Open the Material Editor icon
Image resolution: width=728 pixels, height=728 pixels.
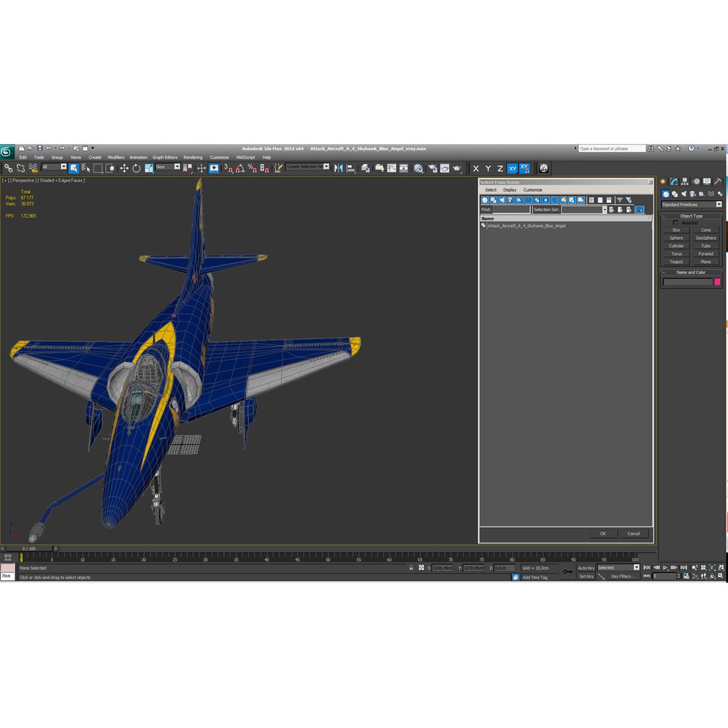pos(419,168)
